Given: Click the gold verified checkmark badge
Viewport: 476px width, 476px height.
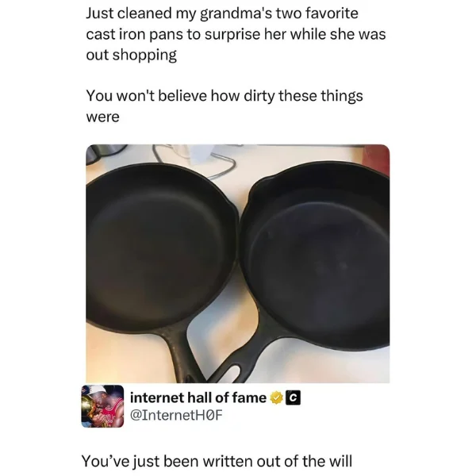Looking at the screenshot, I should (x=276, y=398).
